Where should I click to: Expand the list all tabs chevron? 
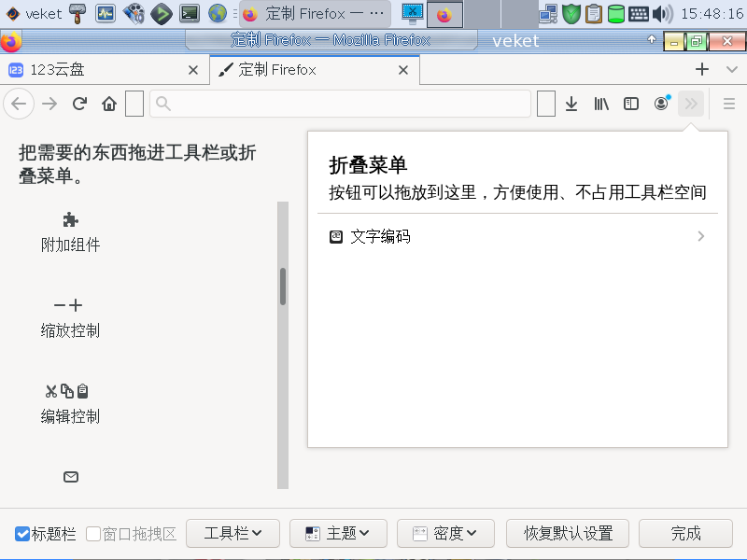(x=732, y=69)
